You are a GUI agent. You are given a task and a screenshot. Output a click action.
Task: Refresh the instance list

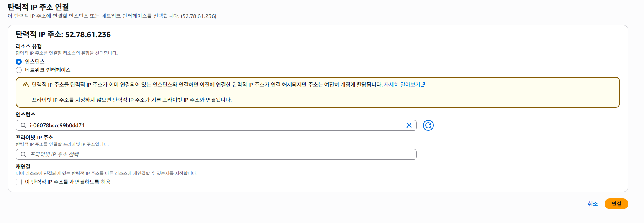428,125
